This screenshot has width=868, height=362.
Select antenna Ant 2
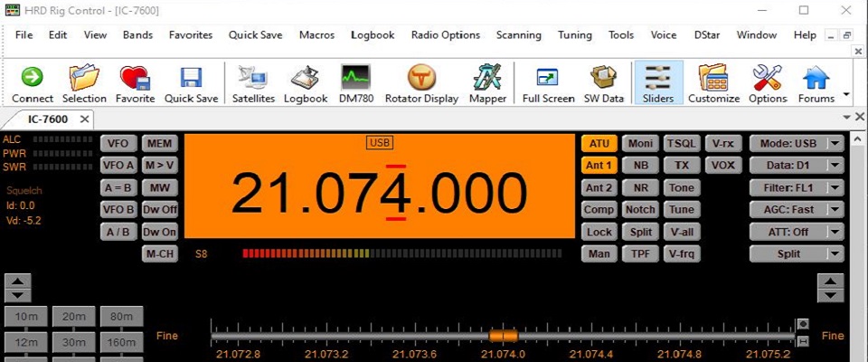(x=599, y=187)
